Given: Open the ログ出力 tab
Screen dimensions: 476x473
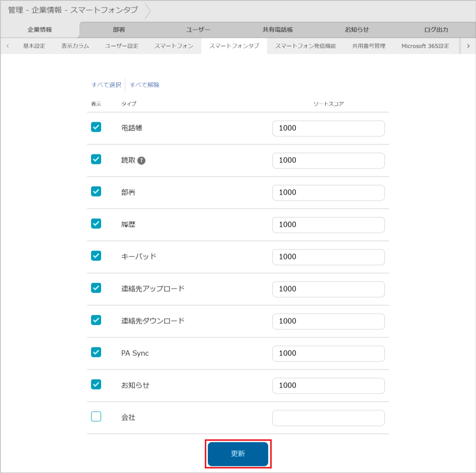Looking at the screenshot, I should pyautogui.click(x=436, y=30).
